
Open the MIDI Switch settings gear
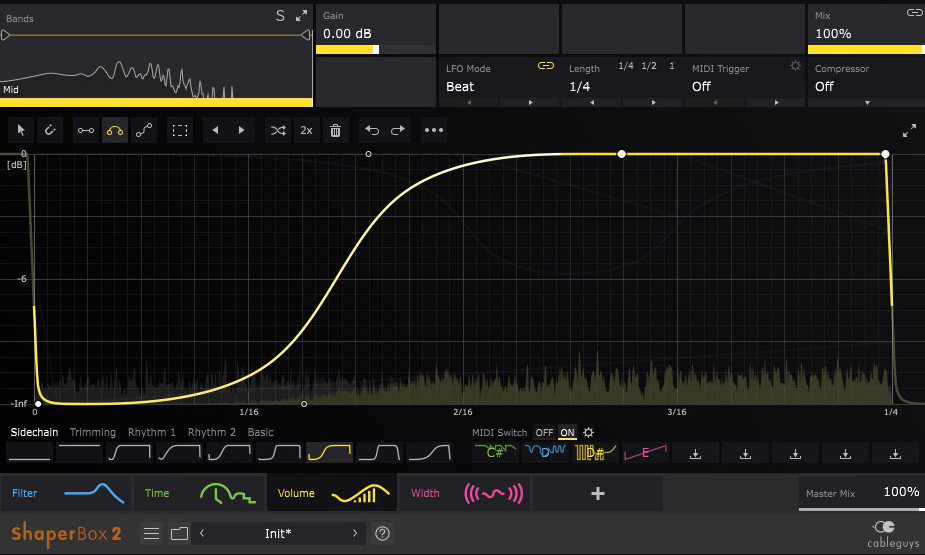[x=588, y=432]
